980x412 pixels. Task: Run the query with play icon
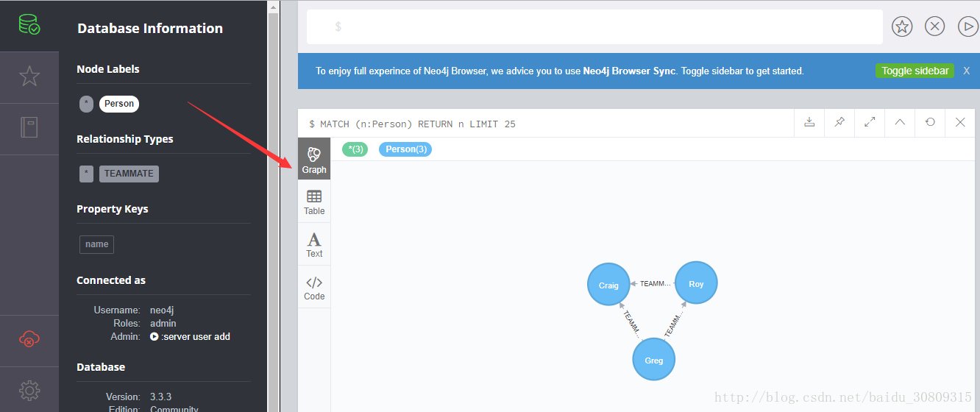968,26
